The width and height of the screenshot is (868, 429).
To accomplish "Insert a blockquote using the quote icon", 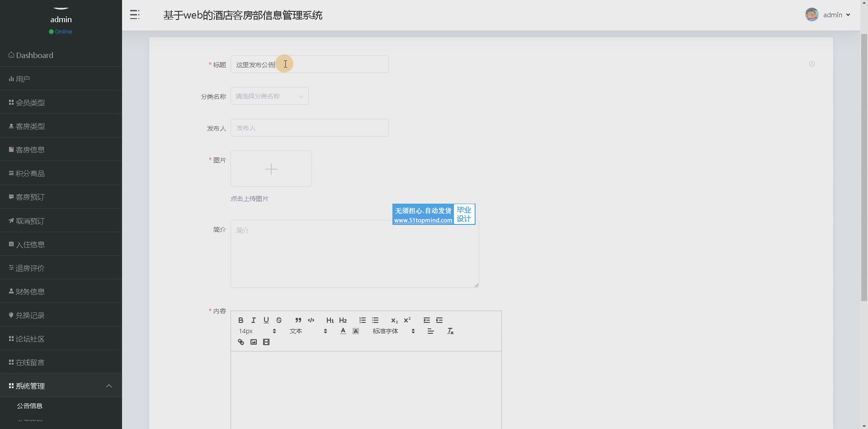I will pos(298,320).
